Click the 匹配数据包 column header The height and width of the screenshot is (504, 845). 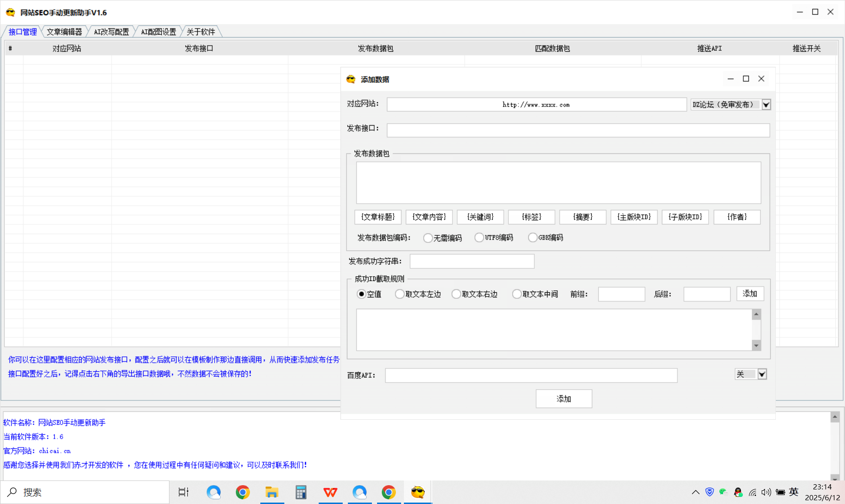pos(553,48)
